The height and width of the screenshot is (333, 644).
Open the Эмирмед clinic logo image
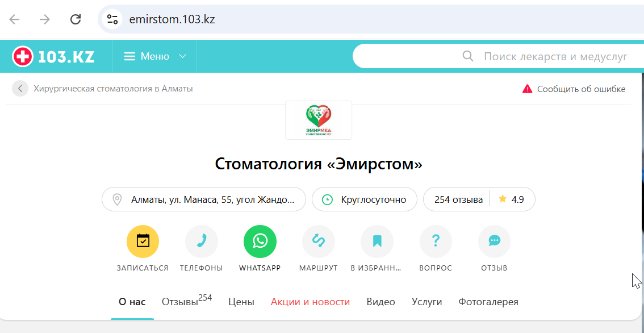319,120
